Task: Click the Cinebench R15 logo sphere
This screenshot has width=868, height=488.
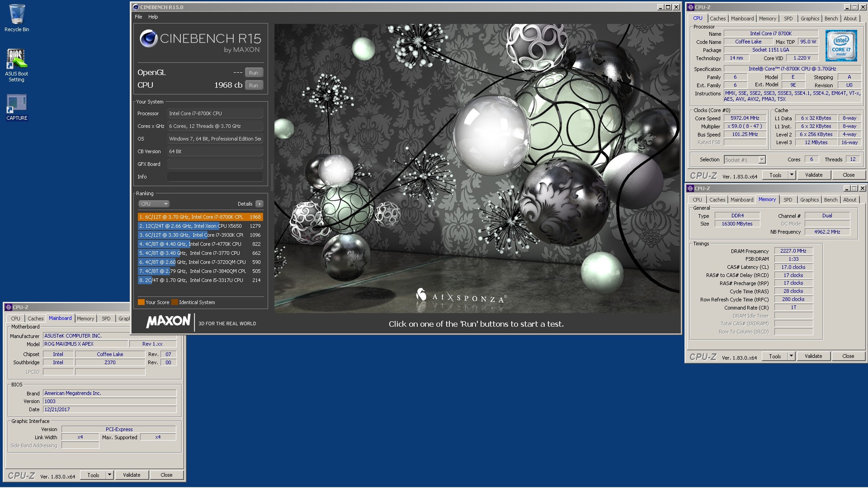Action: point(148,38)
